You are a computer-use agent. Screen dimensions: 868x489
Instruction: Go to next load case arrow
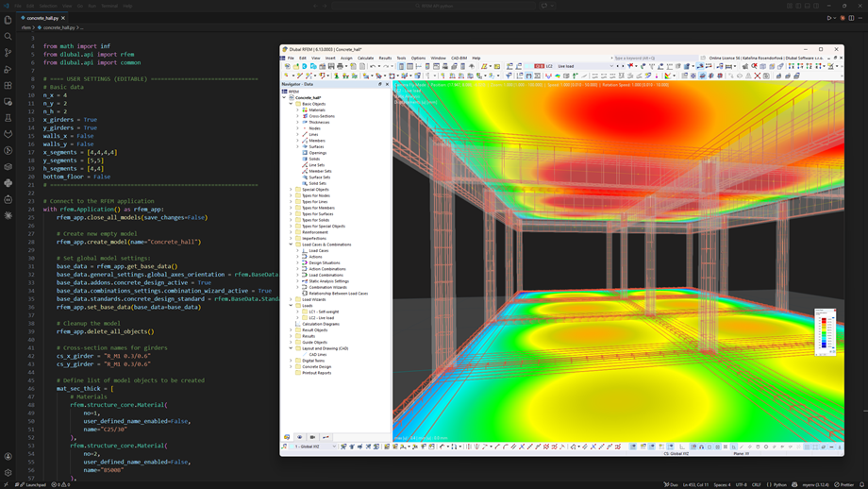(623, 66)
